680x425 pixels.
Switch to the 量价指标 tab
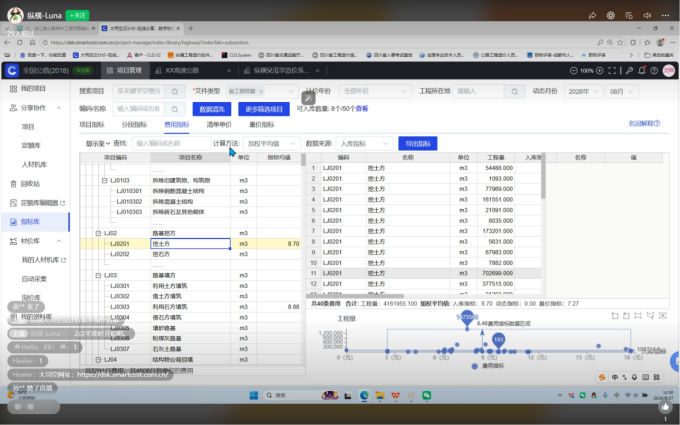(262, 124)
